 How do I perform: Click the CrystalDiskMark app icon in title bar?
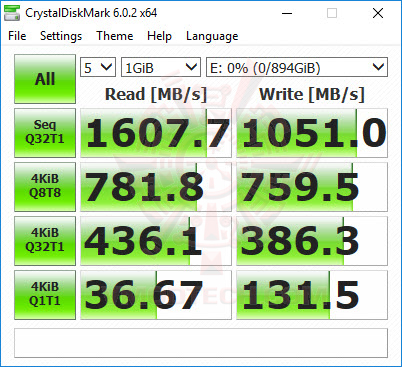pyautogui.click(x=12, y=13)
